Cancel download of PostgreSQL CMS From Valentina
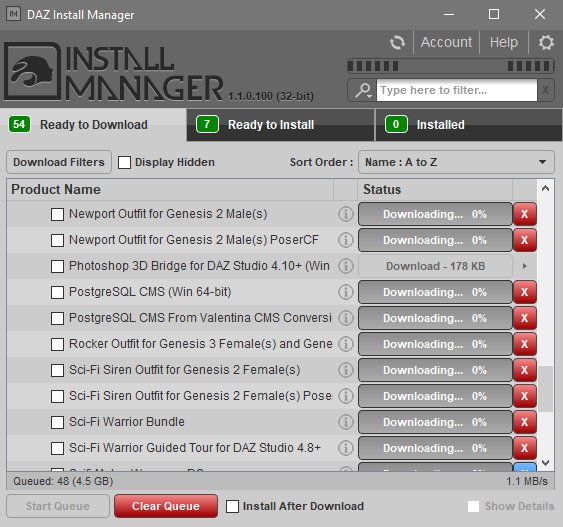 pos(525,318)
